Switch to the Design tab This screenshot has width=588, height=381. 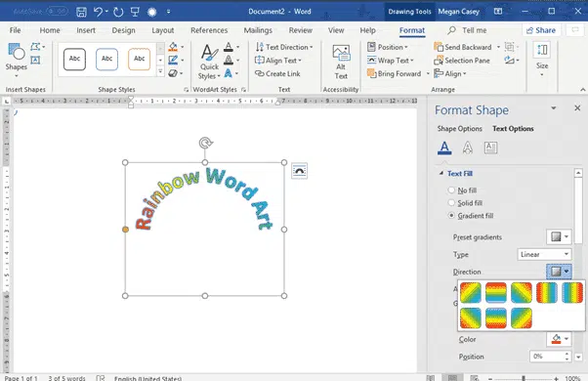(123, 30)
